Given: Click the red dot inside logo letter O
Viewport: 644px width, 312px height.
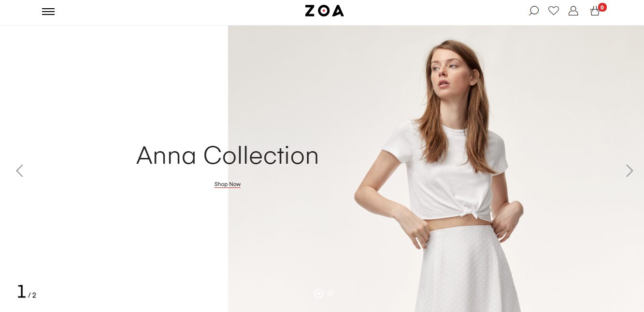Looking at the screenshot, I should tap(324, 11).
